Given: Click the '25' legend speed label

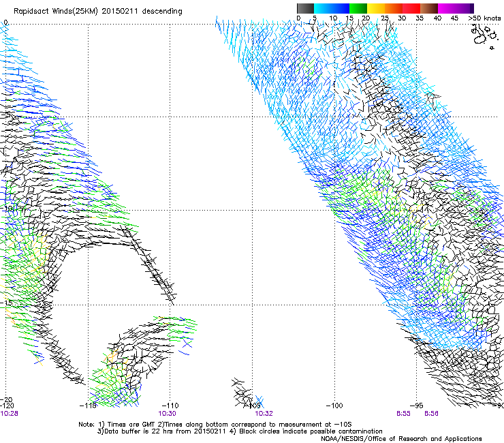Looking at the screenshot, I should [x=384, y=18].
